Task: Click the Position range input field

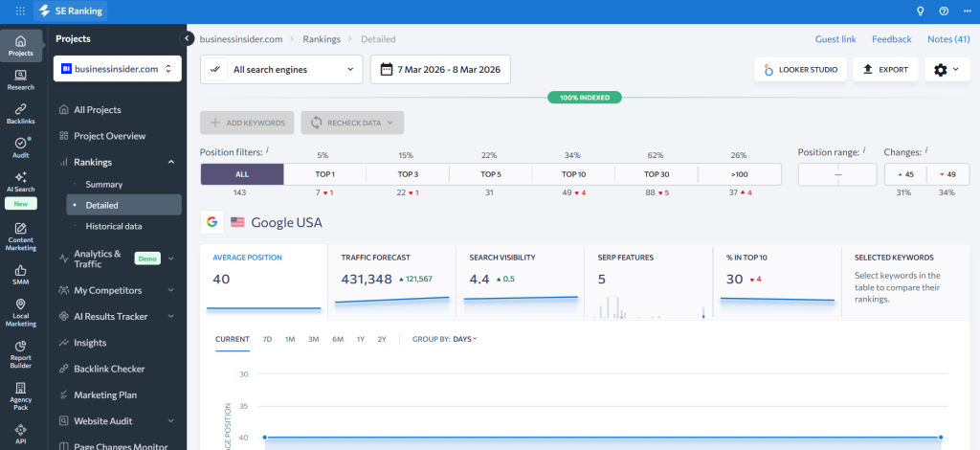Action: click(837, 174)
